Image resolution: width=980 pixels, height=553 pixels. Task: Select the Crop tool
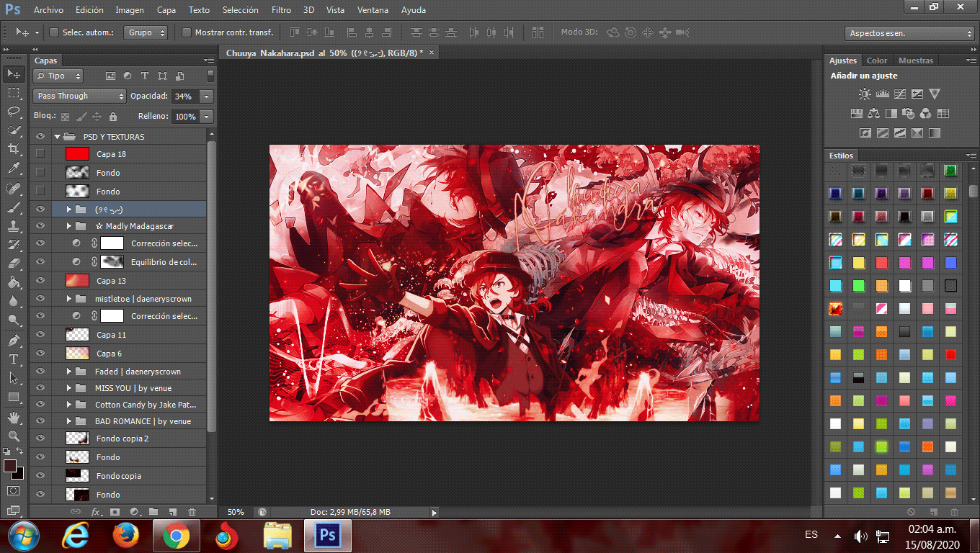(14, 149)
